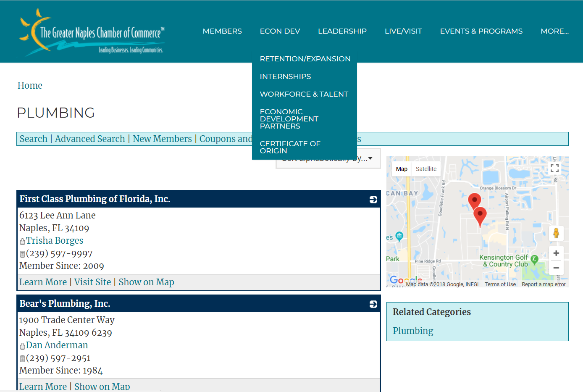Open the LIVE/VISIT menu
This screenshot has width=583, height=392.
pos(403,31)
